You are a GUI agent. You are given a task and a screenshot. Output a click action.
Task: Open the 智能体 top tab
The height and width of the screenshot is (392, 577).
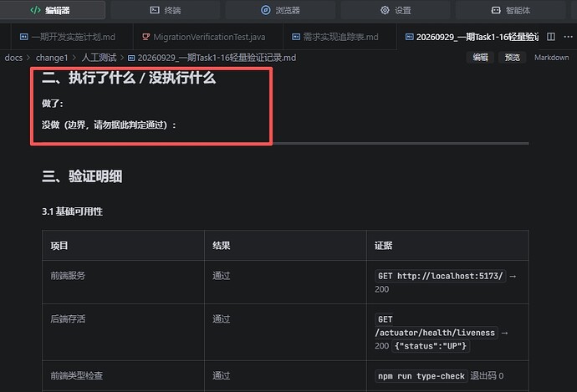point(510,10)
